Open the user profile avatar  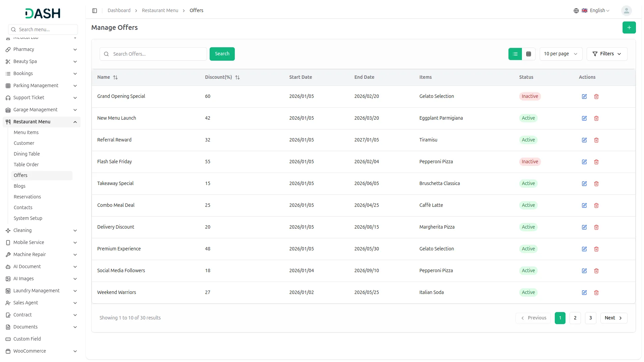626,11
